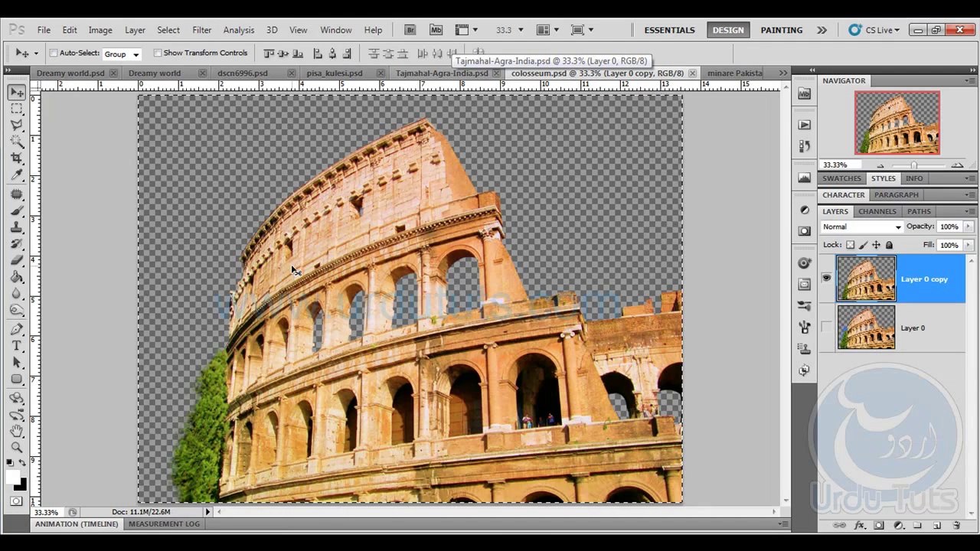
Task: Launch Mini Bridge from the application bar
Action: tap(436, 30)
